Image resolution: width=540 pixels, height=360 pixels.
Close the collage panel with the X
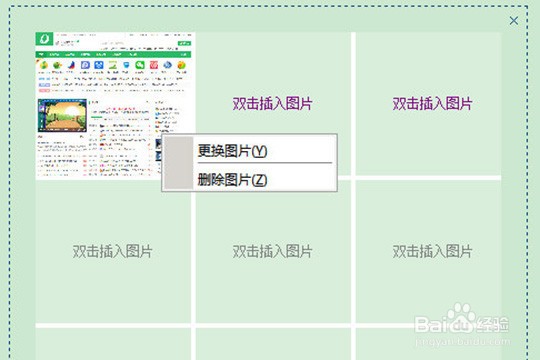(x=513, y=21)
